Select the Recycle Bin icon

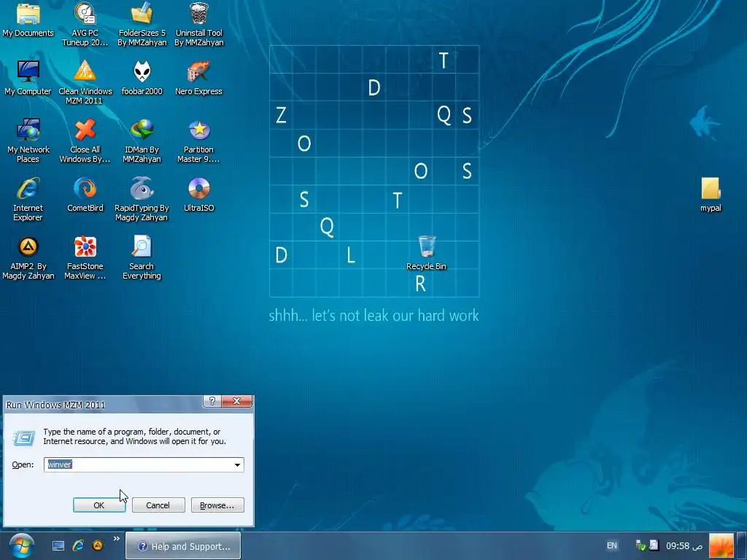point(426,253)
